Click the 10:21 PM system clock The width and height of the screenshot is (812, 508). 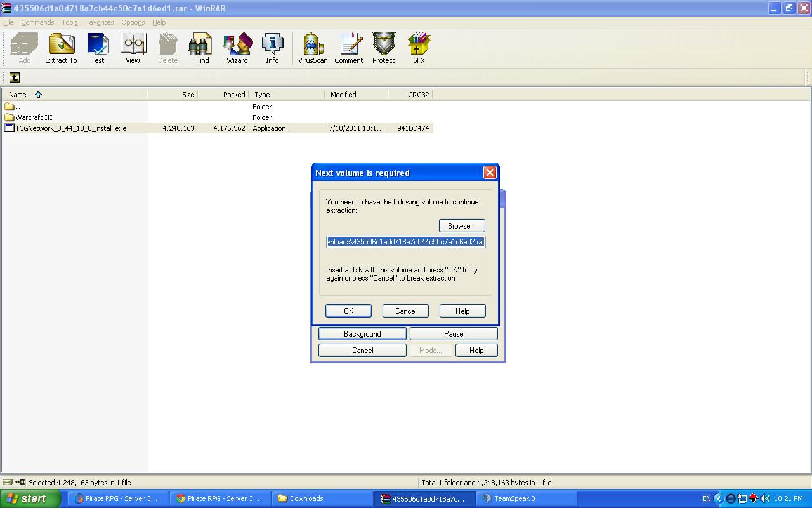(789, 499)
